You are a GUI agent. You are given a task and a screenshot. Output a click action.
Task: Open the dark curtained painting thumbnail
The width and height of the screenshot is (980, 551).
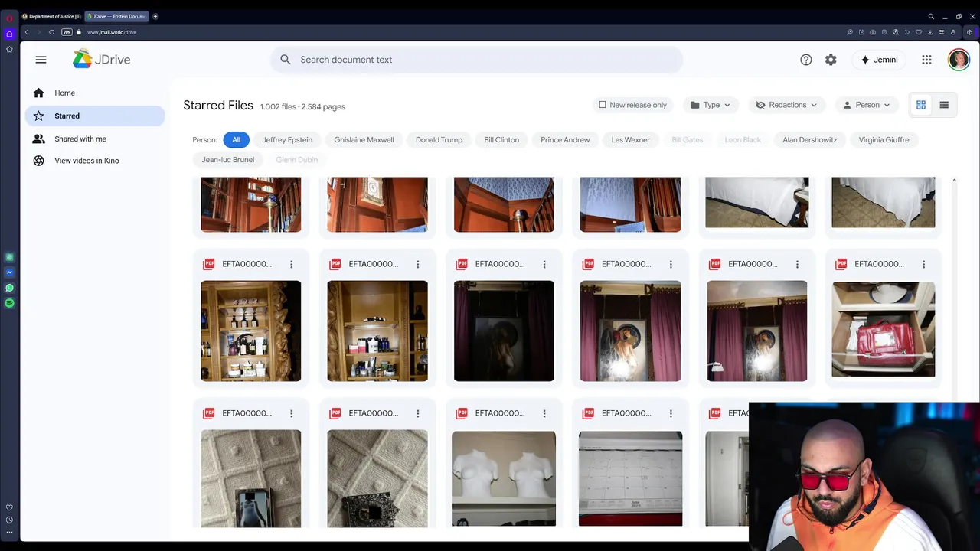tap(504, 331)
